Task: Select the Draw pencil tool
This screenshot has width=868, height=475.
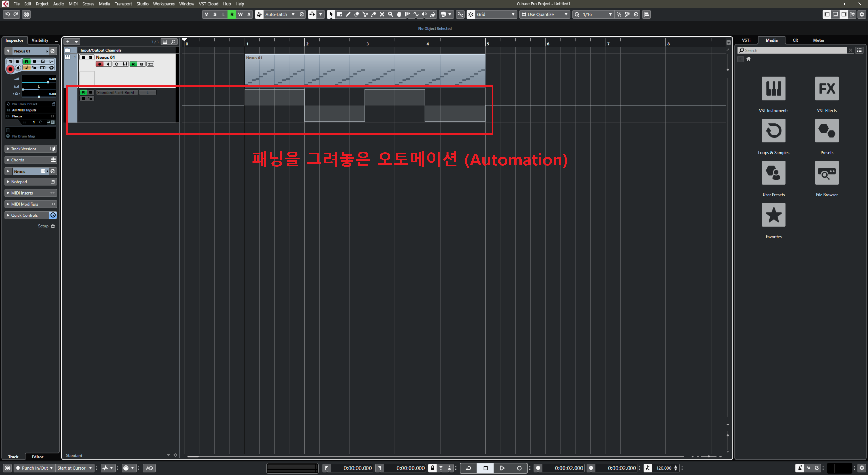Action: tap(348, 14)
